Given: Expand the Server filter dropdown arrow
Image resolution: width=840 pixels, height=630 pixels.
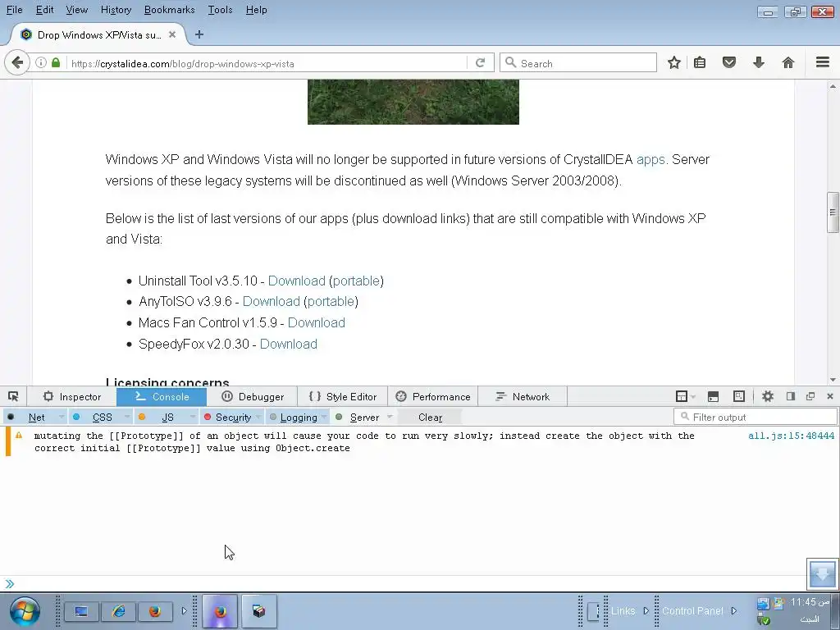Looking at the screenshot, I should pos(390,417).
